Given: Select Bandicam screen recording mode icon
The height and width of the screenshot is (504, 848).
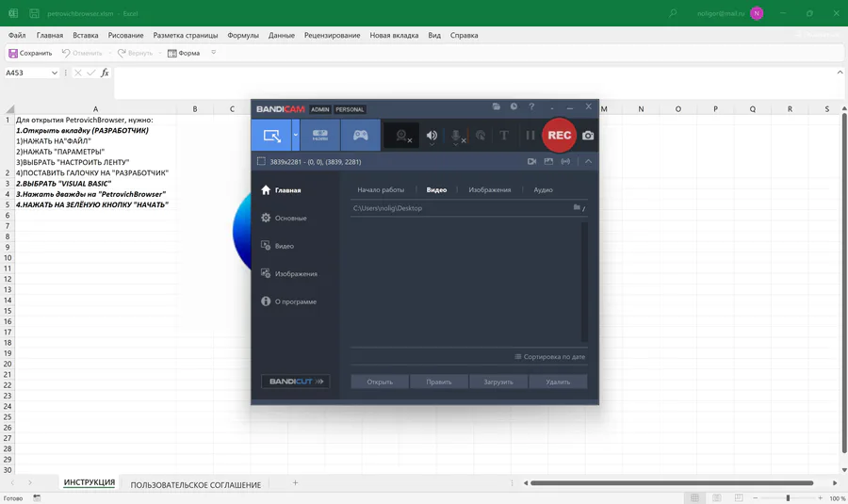Looking at the screenshot, I should [x=271, y=136].
